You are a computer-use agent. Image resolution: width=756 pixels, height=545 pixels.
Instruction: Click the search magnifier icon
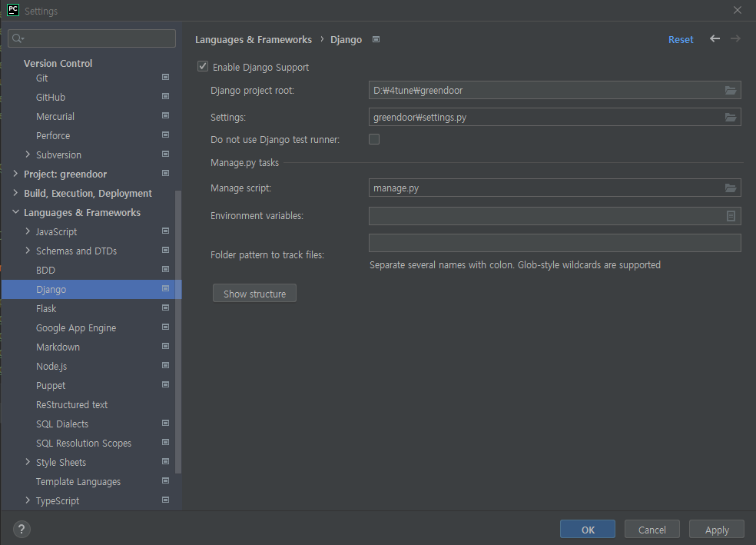tap(18, 38)
